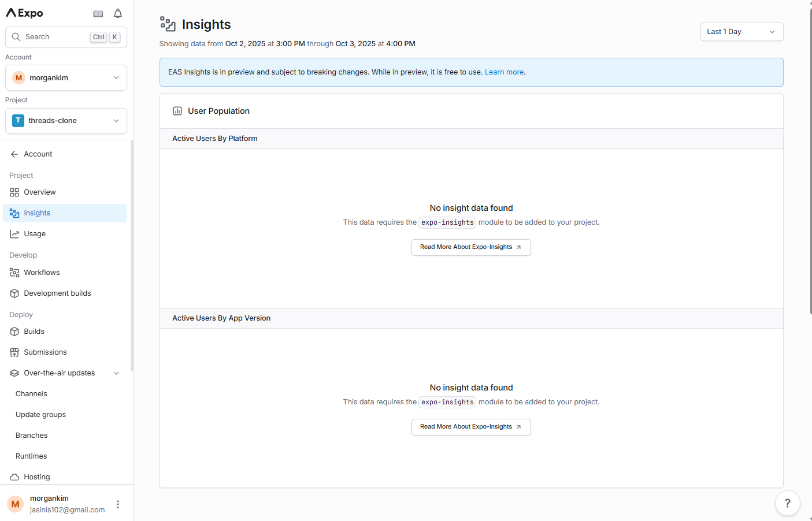This screenshot has width=812, height=521.
Task: Click the search magnifier icon
Action: [x=16, y=37]
